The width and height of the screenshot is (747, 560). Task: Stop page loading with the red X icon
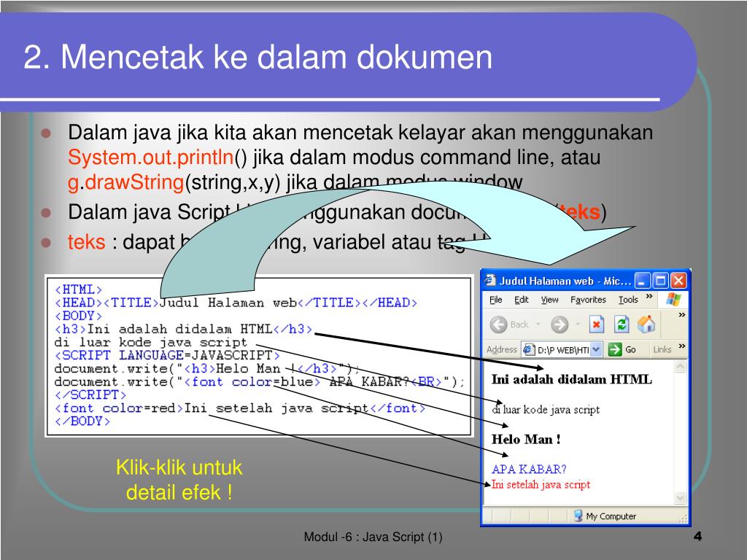click(x=596, y=324)
